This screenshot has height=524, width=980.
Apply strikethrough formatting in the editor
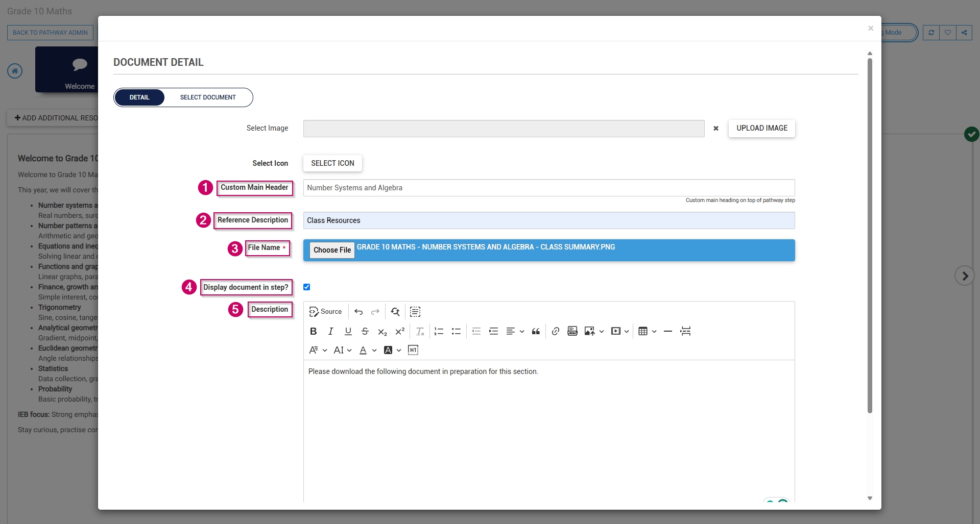tap(365, 331)
